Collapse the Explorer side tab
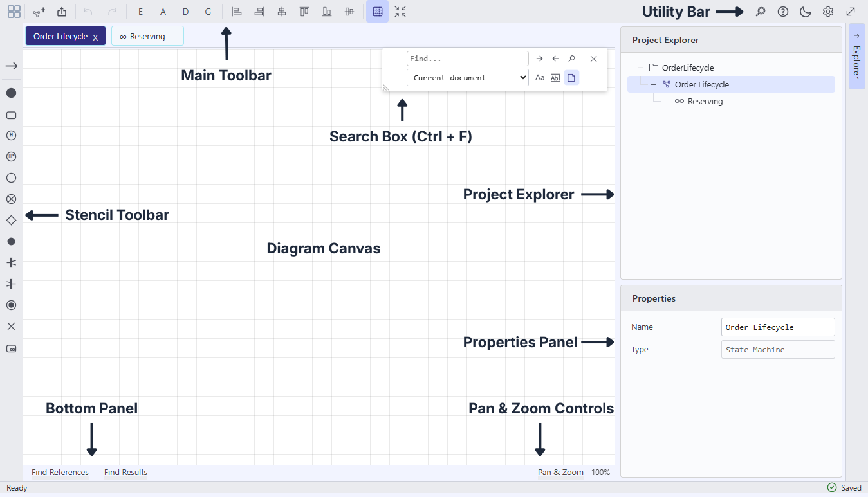The height and width of the screenshot is (497, 868). click(x=856, y=56)
